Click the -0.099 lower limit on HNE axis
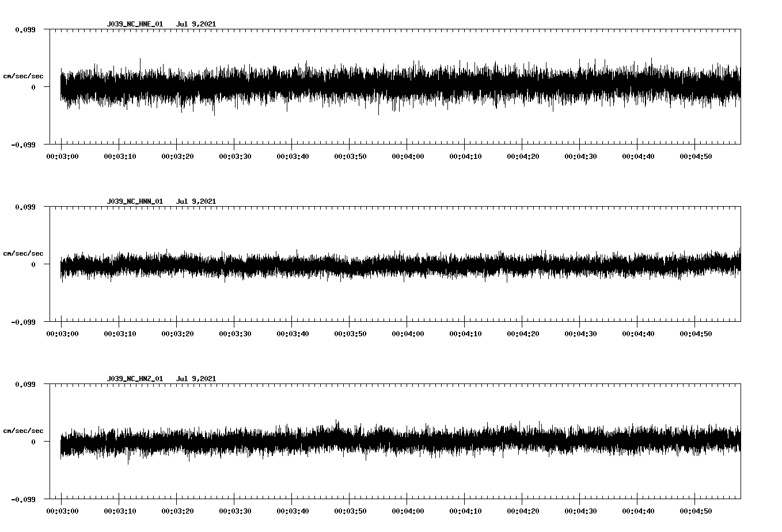782x532 pixels. 23,145
